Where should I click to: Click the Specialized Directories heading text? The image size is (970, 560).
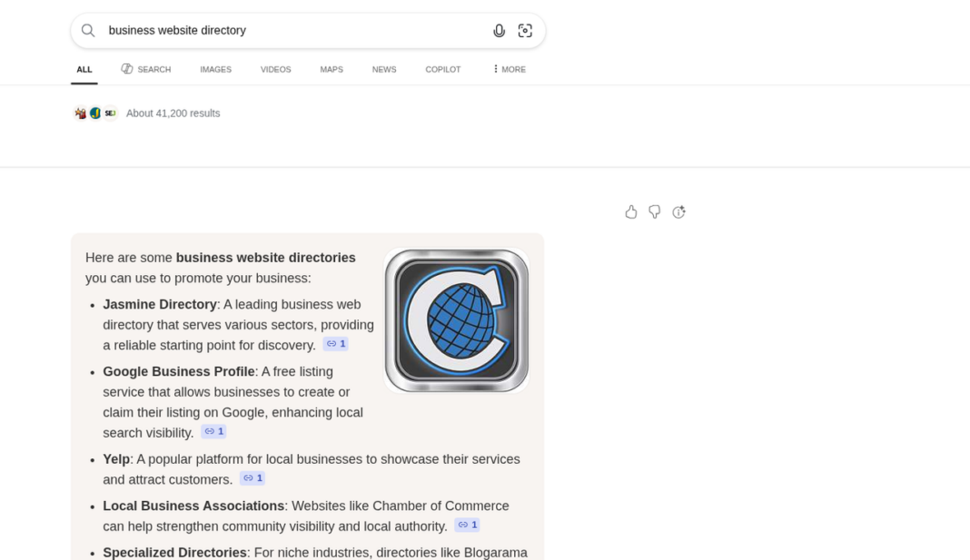click(174, 553)
